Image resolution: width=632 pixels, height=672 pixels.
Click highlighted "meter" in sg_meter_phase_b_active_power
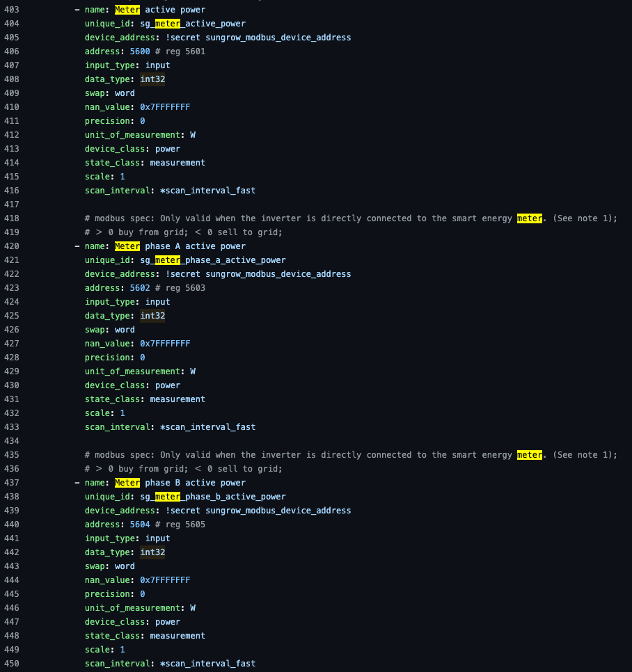tap(168, 497)
